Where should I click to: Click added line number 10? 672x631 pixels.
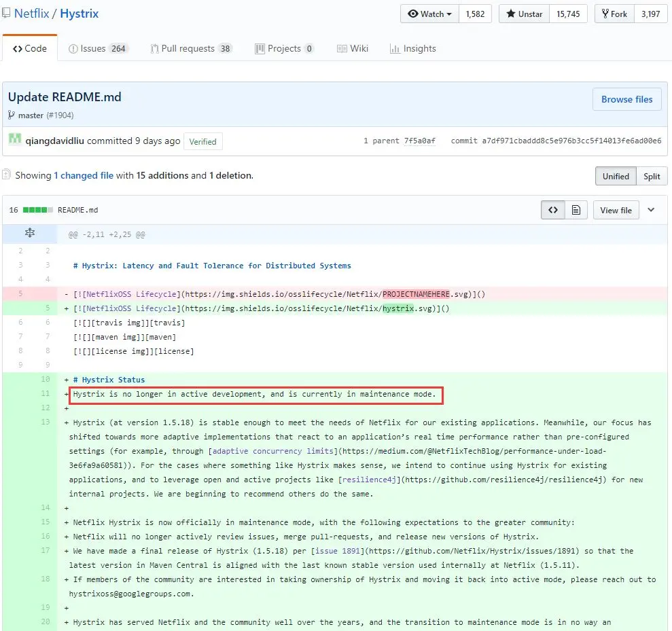pyautogui.click(x=46, y=379)
